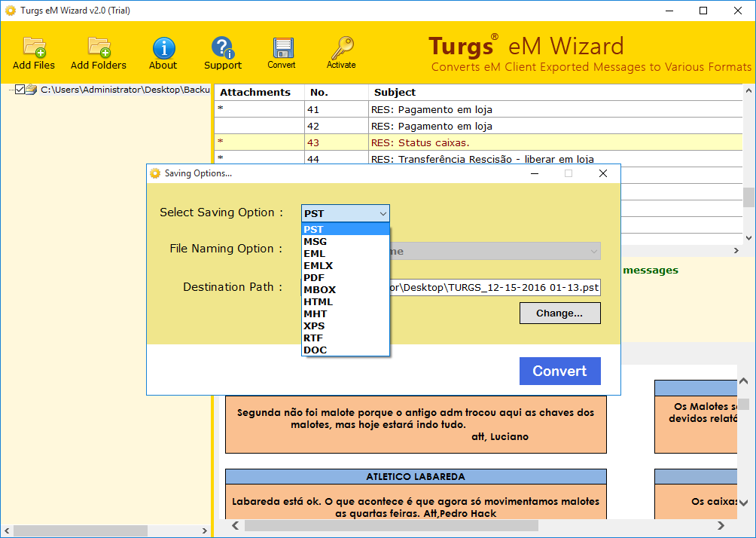Screen dimensions: 756x538
Task: Open the Support help icon
Action: [222, 47]
